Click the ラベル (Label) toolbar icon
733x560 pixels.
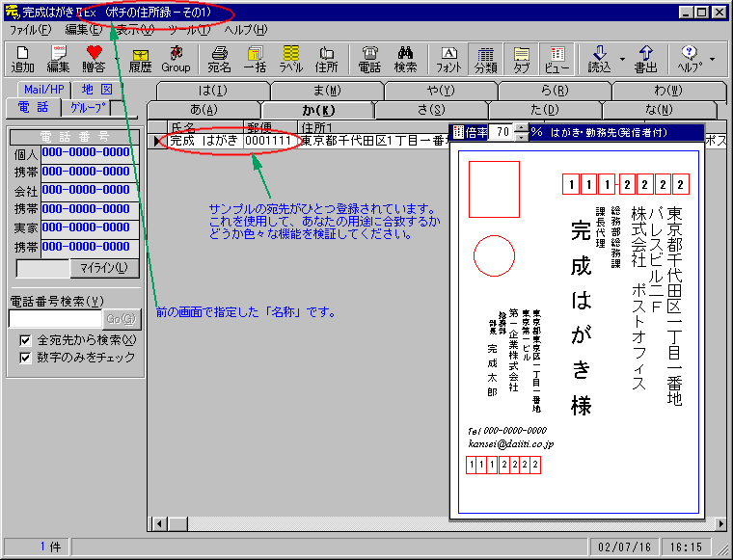[290, 59]
